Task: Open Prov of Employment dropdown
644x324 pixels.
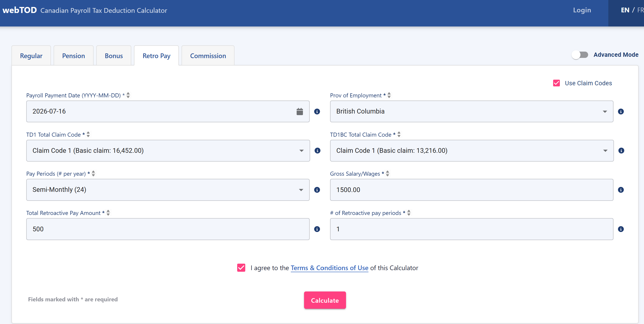Action: (471, 112)
